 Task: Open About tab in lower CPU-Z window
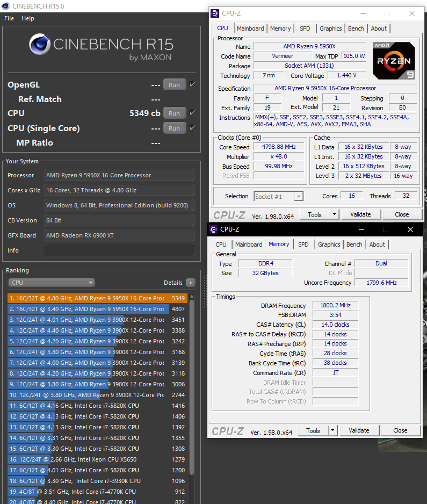(377, 244)
